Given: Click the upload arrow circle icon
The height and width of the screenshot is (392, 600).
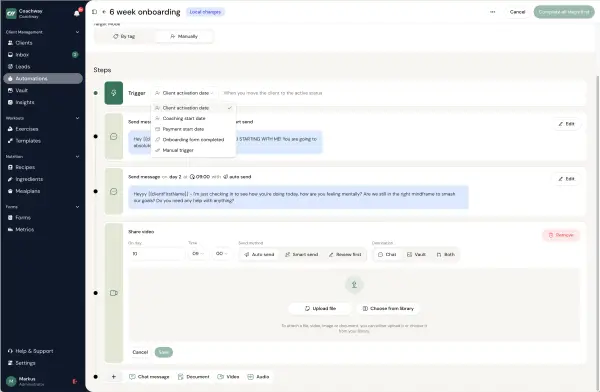Looking at the screenshot, I should click(354, 285).
